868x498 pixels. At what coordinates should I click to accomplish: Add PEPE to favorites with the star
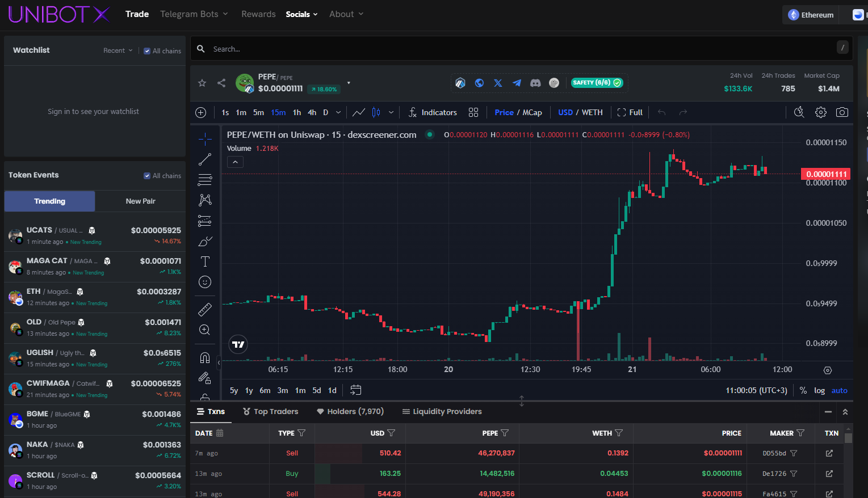[x=202, y=83]
